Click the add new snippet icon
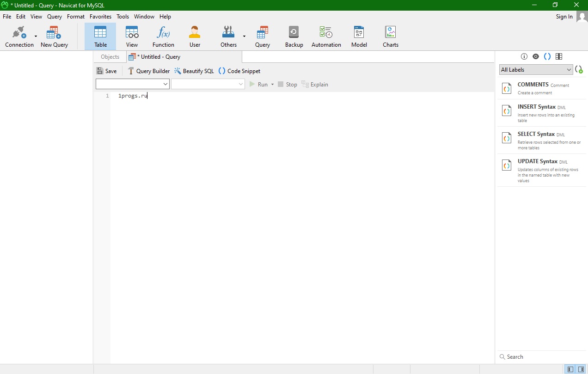This screenshot has width=588, height=374. [579, 70]
